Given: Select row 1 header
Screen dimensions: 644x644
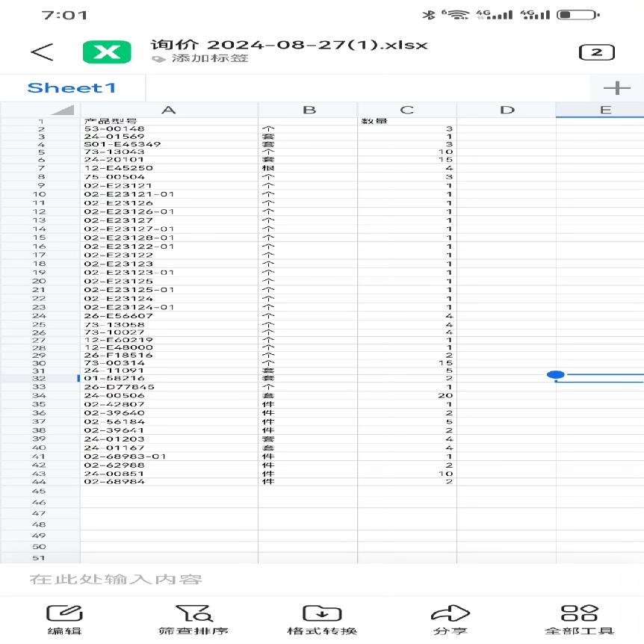Looking at the screenshot, I should [40, 122].
